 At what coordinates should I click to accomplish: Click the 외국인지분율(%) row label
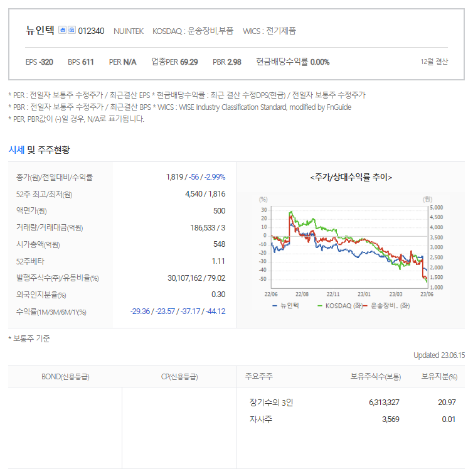[41, 295]
